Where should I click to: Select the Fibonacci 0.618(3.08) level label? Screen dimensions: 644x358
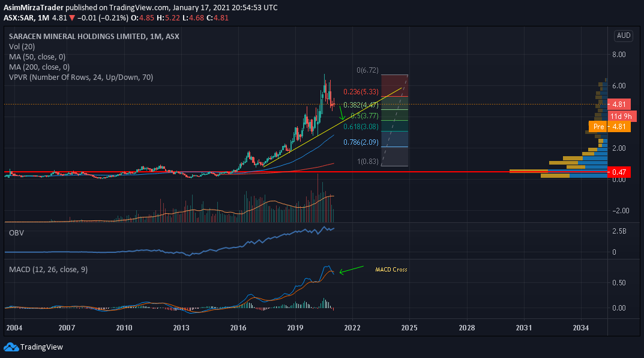(x=361, y=127)
